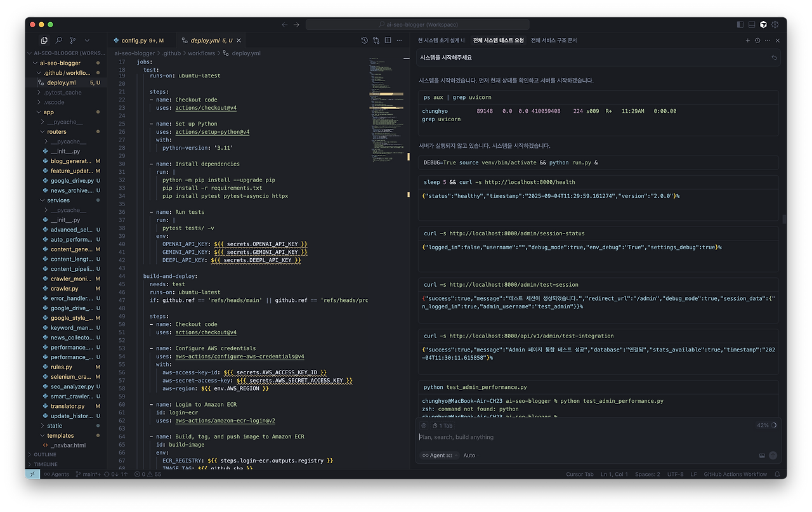Screen dimensions: 812x512
Task: Expand the static folder
Action: point(66,426)
